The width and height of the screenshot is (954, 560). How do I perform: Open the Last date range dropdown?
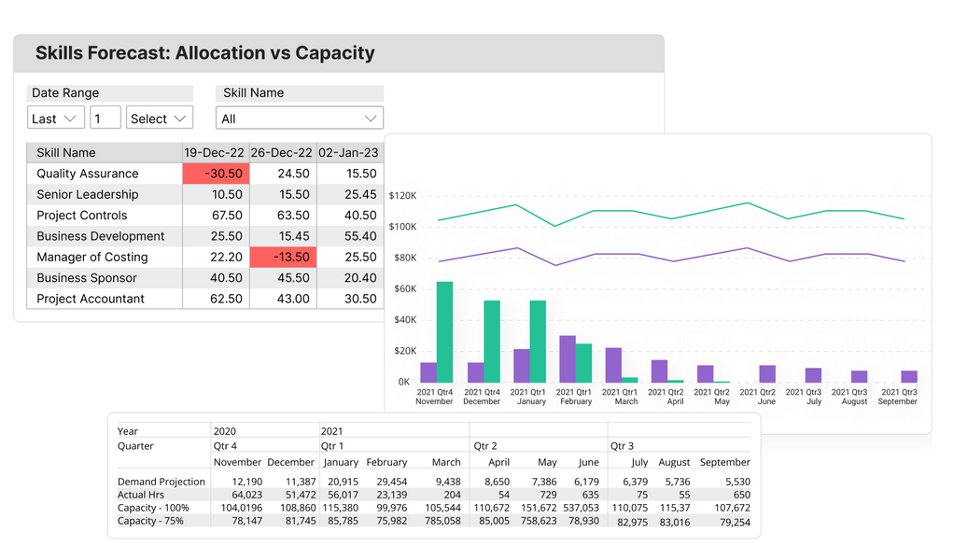click(x=56, y=119)
